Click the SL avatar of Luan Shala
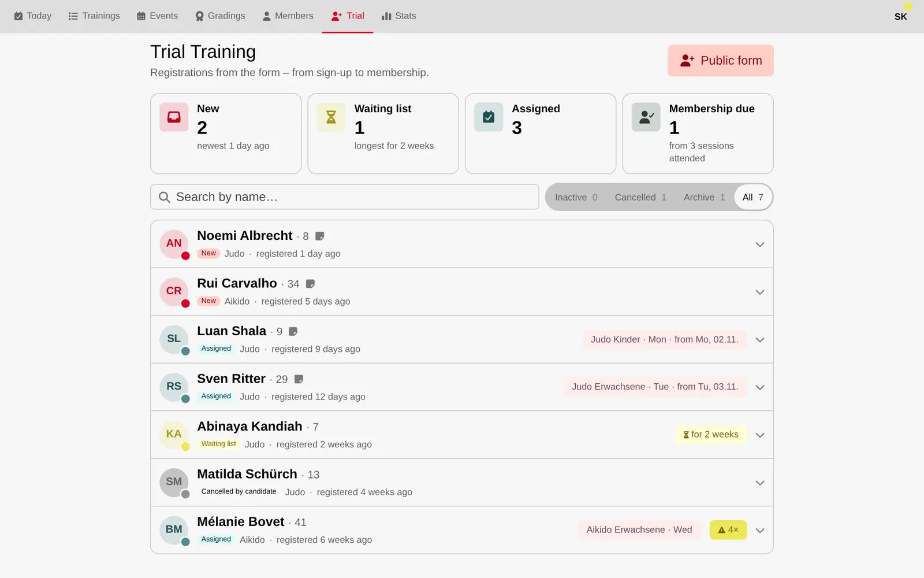 click(x=174, y=339)
